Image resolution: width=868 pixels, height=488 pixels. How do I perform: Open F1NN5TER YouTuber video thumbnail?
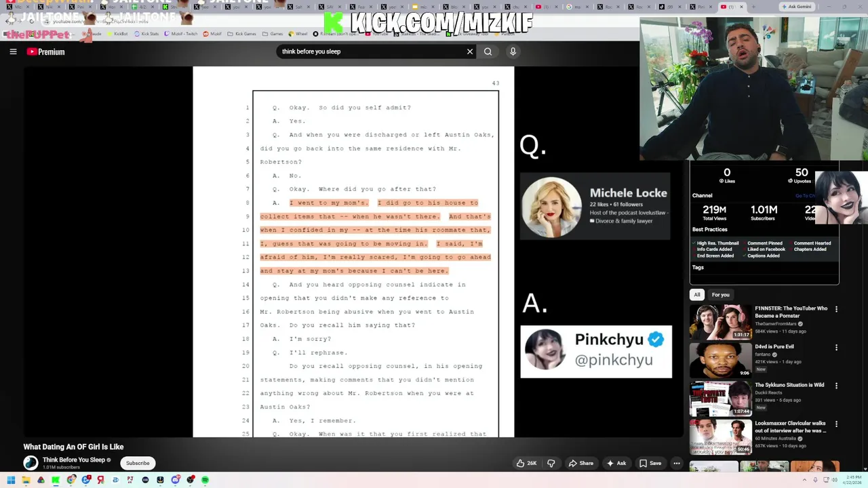[x=720, y=321]
